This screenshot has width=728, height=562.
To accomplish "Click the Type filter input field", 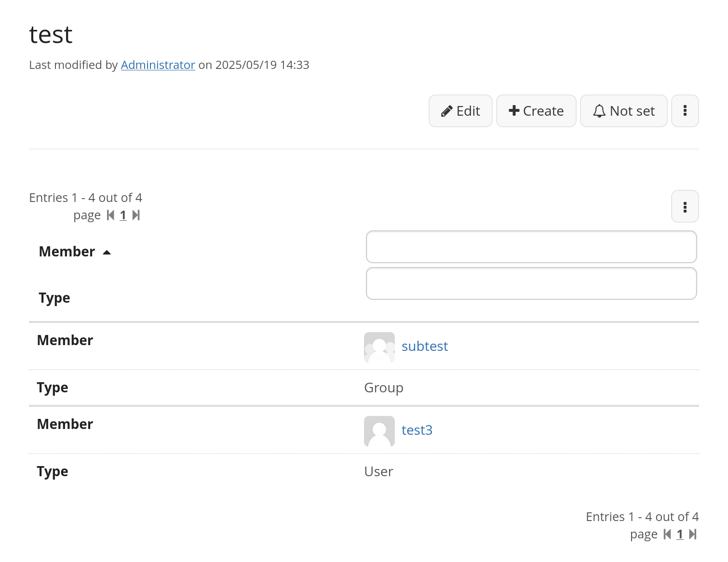I will point(531,283).
